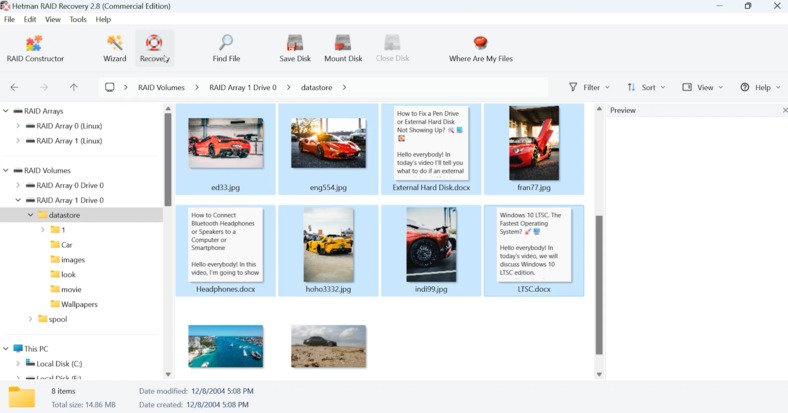The width and height of the screenshot is (788, 413).
Task: Click the Mount Disk icon
Action: [343, 48]
